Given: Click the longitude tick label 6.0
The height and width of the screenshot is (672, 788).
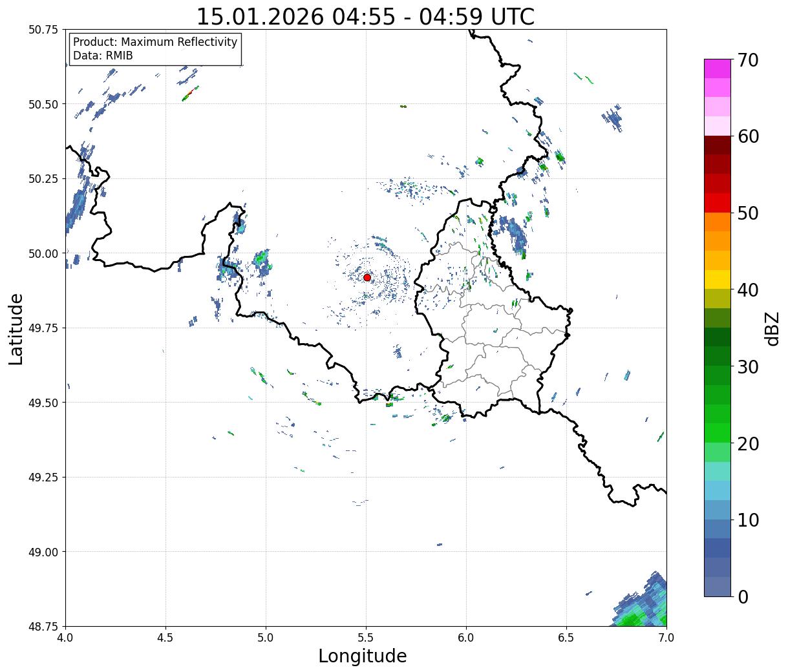Looking at the screenshot, I should coord(466,638).
